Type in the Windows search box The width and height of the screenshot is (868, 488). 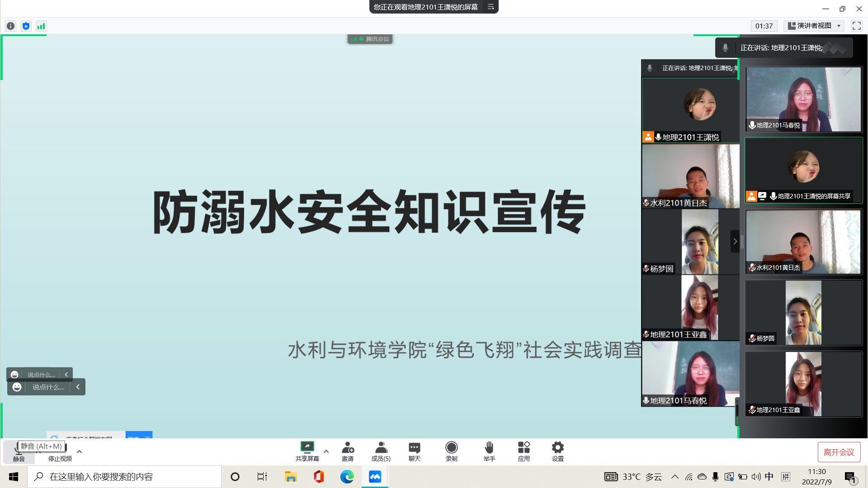[x=124, y=477]
